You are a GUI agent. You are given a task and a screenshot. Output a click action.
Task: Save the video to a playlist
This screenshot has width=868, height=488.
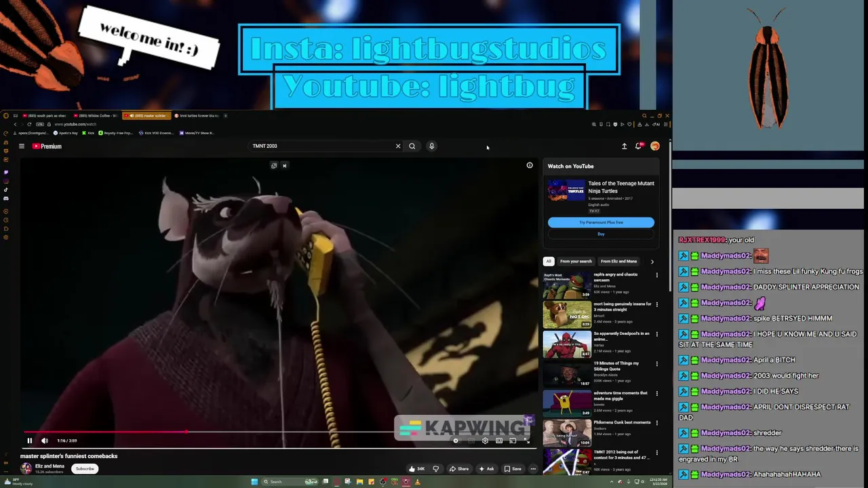tap(513, 468)
